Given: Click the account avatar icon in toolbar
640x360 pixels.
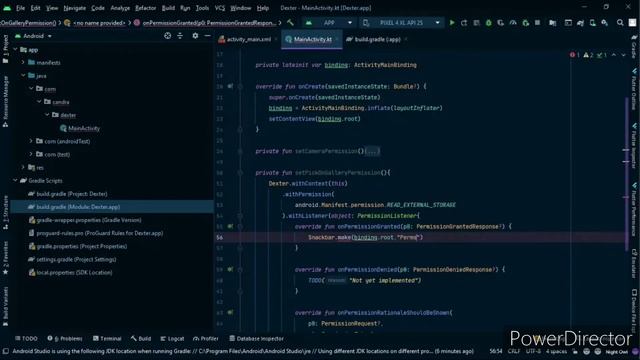Looking at the screenshot, I should (632, 23).
